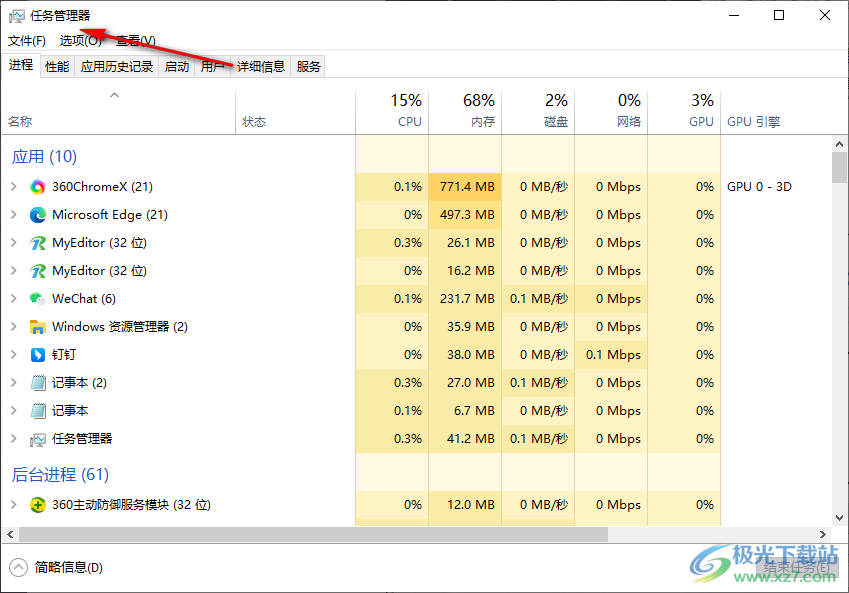Open the 启动 tab
849x593 pixels.
[177, 67]
